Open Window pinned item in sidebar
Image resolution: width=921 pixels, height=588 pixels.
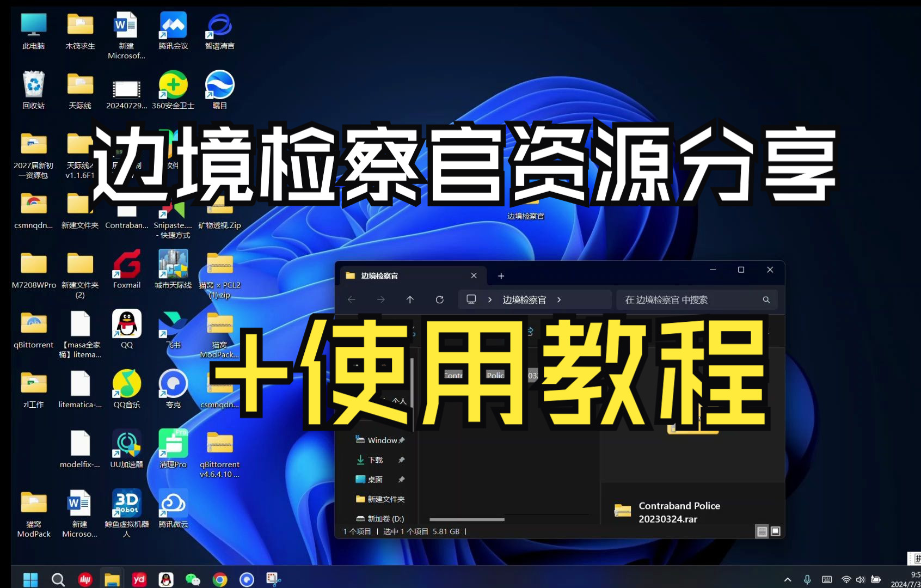pos(380,440)
